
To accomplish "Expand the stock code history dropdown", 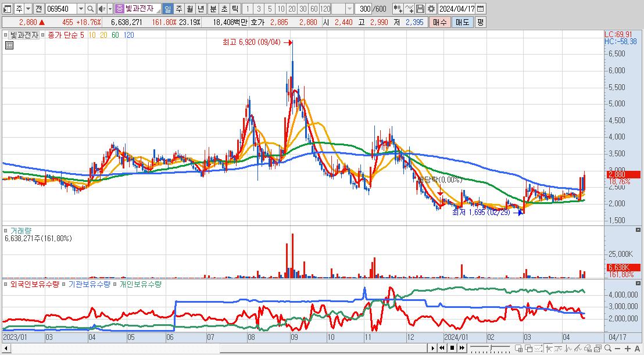I will 81,9.
